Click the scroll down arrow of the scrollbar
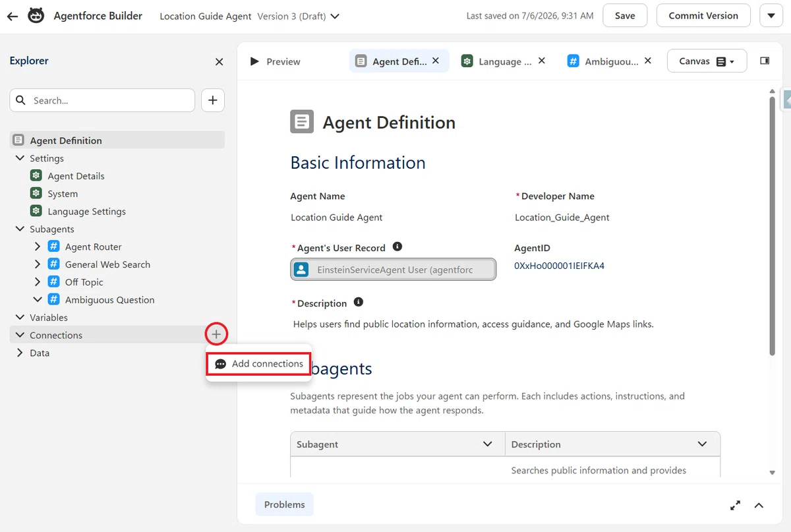The height and width of the screenshot is (532, 791). click(772, 473)
